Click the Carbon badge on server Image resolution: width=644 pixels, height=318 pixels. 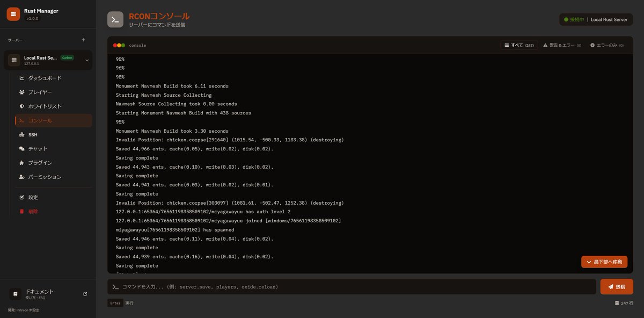67,57
